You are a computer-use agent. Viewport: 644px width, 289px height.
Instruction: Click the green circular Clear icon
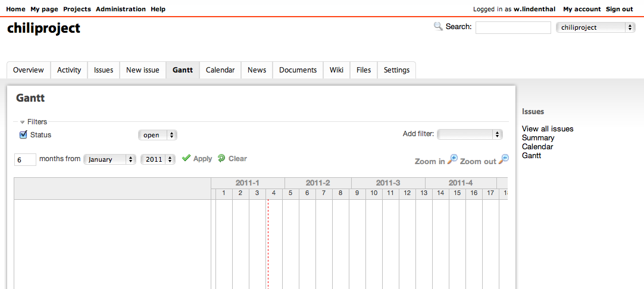click(x=222, y=158)
